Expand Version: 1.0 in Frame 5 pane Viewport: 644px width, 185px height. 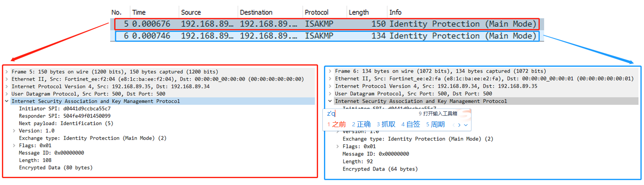click(x=14, y=131)
